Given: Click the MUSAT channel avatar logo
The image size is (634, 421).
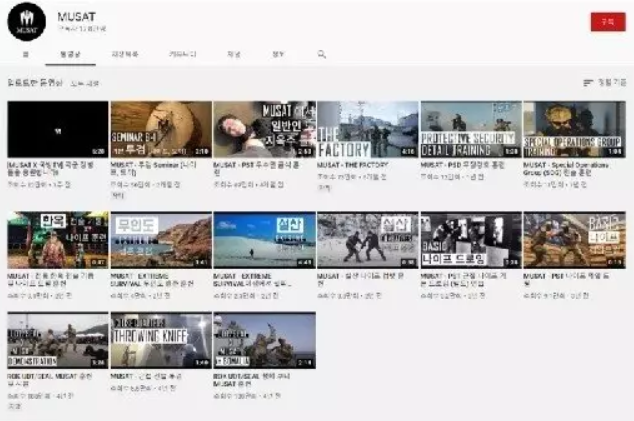Looking at the screenshot, I should [26, 22].
